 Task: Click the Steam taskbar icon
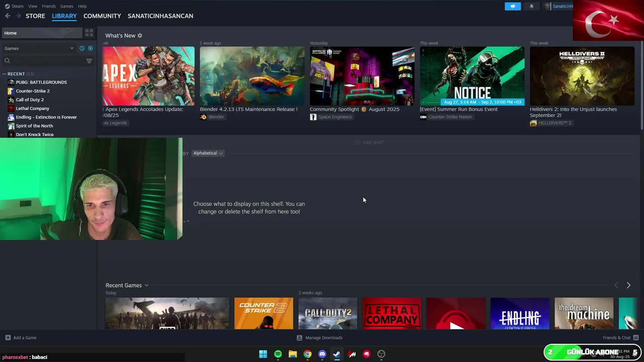337,354
